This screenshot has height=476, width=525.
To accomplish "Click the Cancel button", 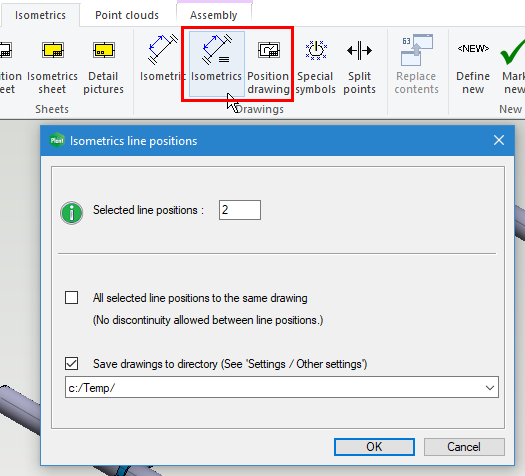I will point(464,447).
